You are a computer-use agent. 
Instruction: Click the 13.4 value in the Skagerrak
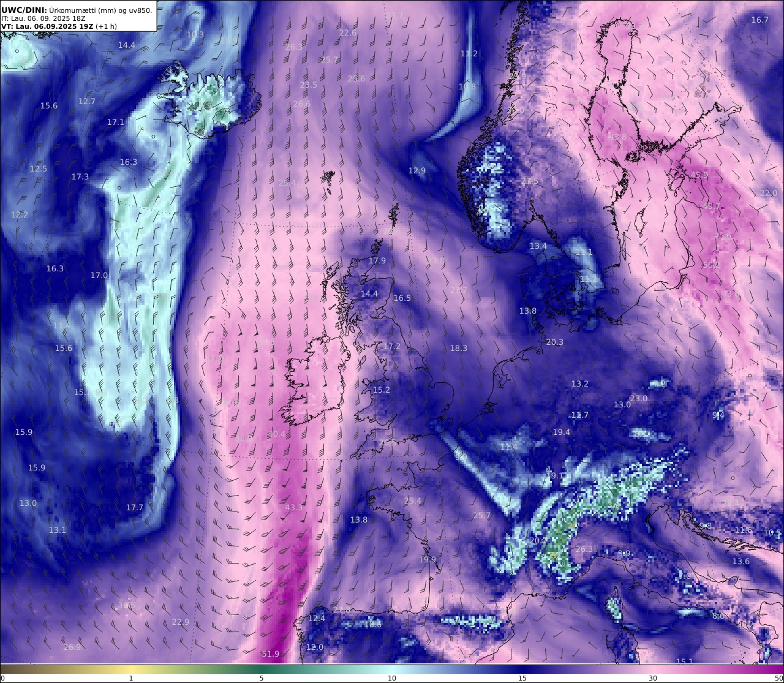(x=538, y=246)
